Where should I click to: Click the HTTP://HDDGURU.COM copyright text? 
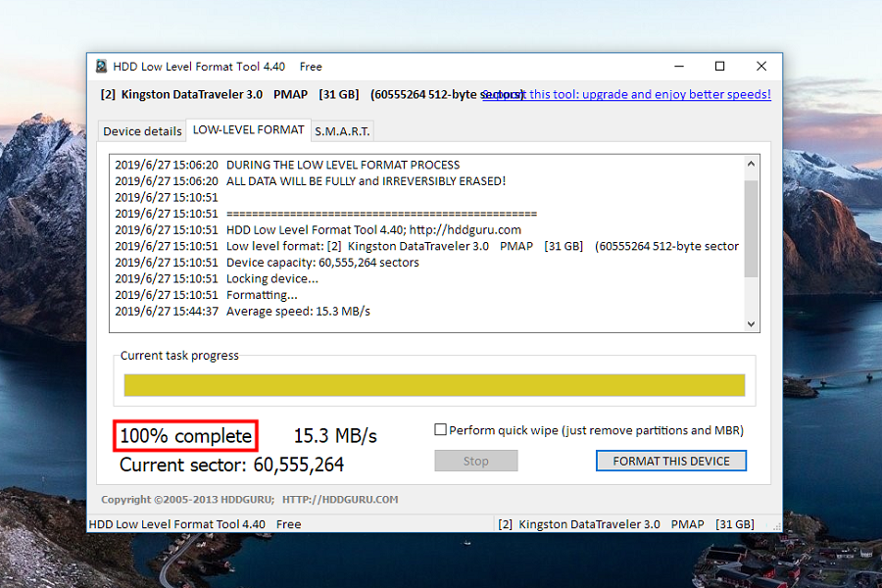click(x=338, y=499)
